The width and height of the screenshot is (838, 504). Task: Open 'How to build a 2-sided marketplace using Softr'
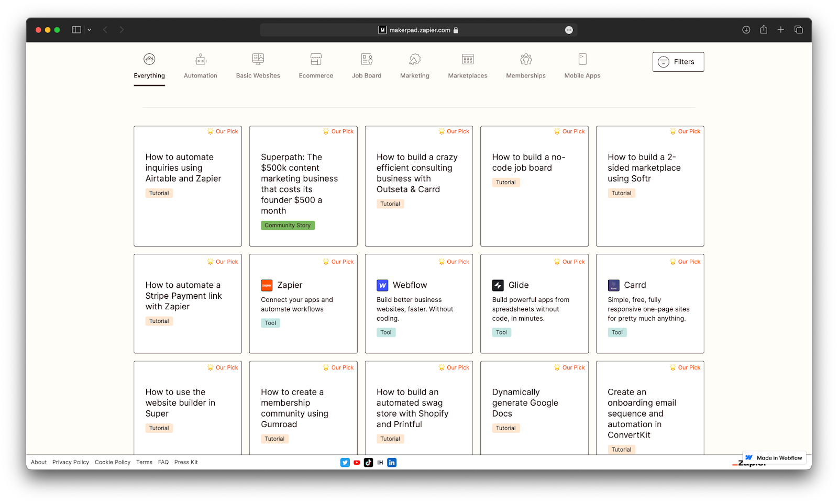click(x=644, y=168)
